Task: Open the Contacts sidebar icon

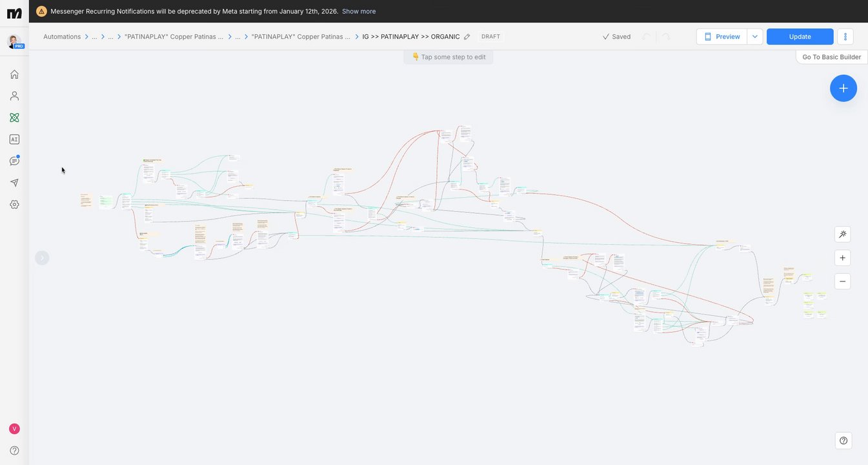Action: (x=14, y=96)
